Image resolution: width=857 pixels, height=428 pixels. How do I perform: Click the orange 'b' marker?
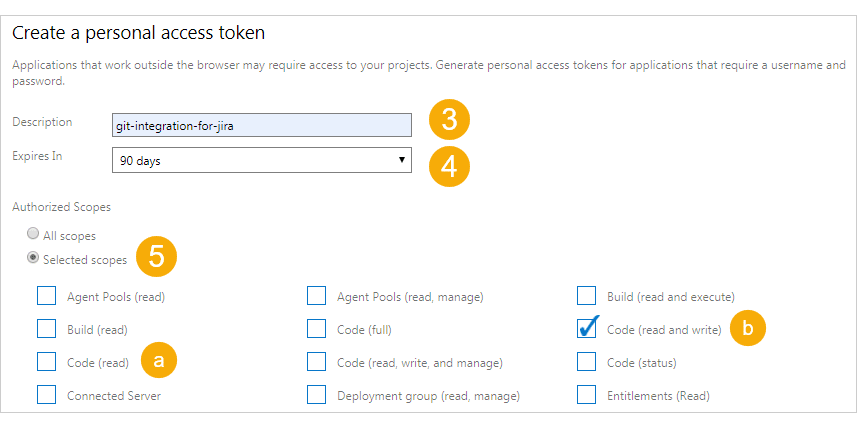point(748,329)
